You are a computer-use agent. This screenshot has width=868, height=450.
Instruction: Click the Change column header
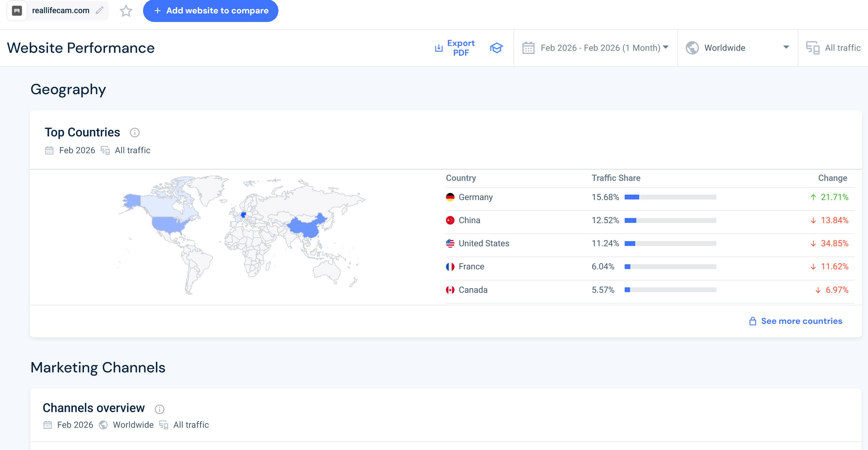pyautogui.click(x=832, y=178)
